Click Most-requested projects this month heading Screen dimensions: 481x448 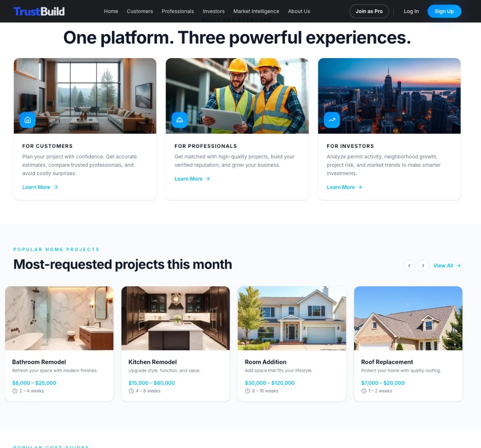click(123, 264)
